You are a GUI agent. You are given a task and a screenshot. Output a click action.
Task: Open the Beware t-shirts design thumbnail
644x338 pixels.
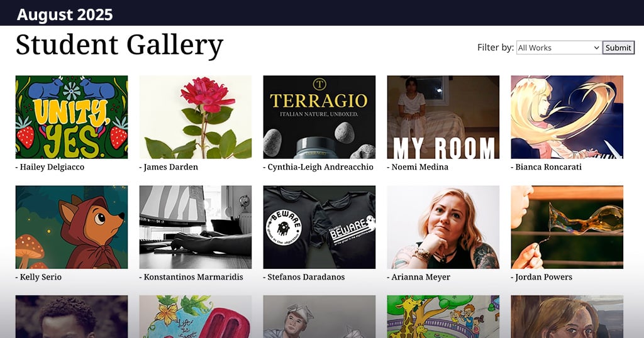tap(319, 227)
